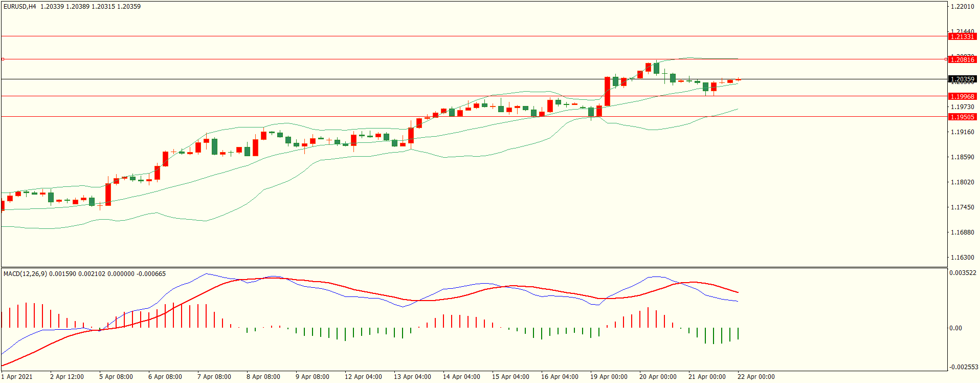Click the black current price tag 1.20359

pyautogui.click(x=962, y=79)
